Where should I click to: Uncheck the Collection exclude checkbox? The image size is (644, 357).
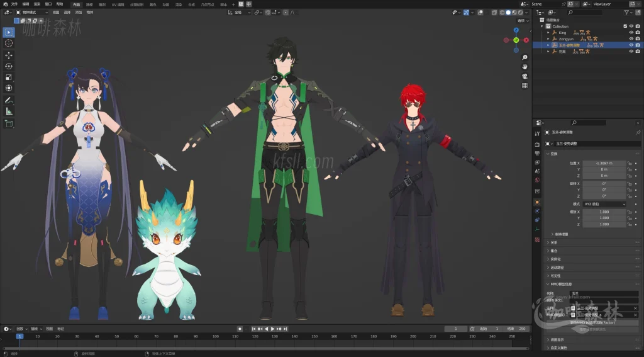(x=625, y=26)
